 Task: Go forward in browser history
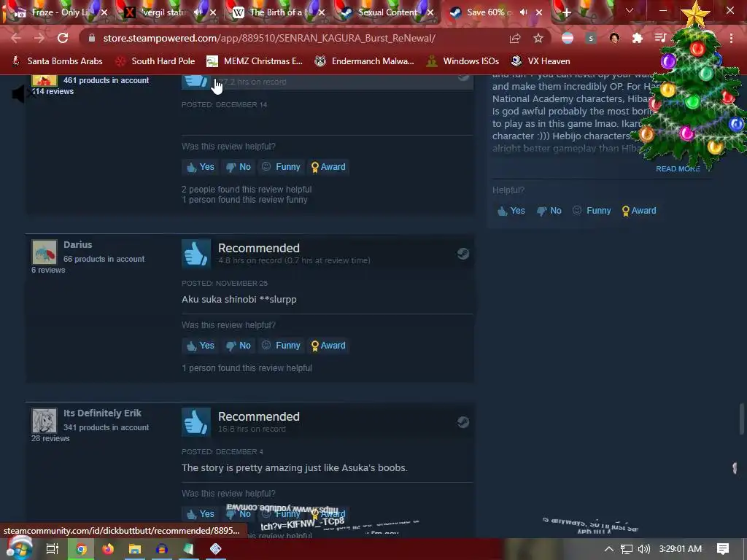coord(39,38)
